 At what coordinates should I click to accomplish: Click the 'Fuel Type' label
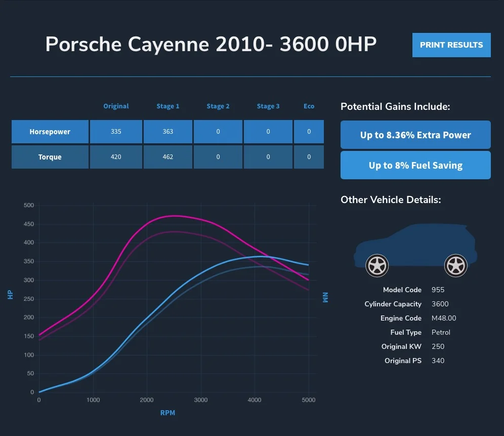tap(406, 332)
